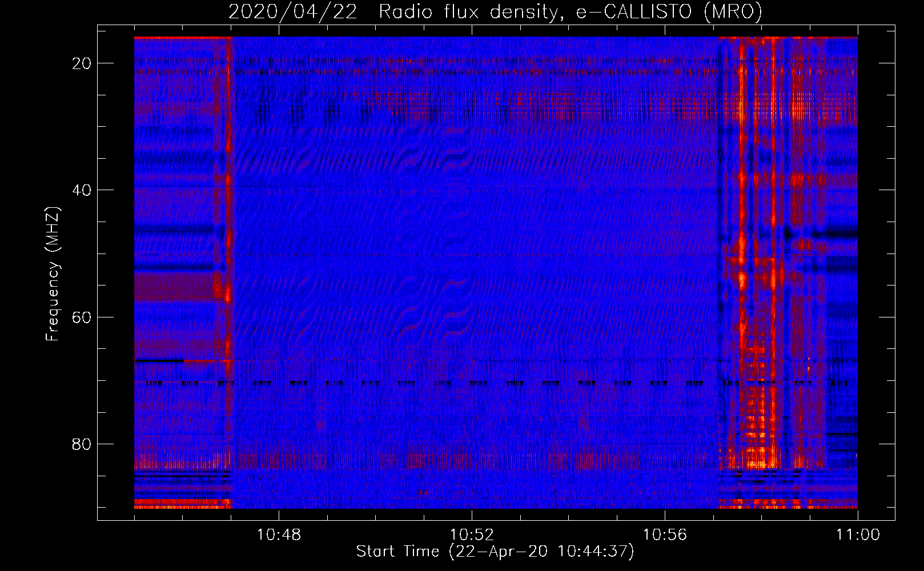924x571 pixels.
Task: Click the plot title 'Radio flux density, e-CALLISTO (MRO)'
Action: pyautogui.click(x=571, y=11)
